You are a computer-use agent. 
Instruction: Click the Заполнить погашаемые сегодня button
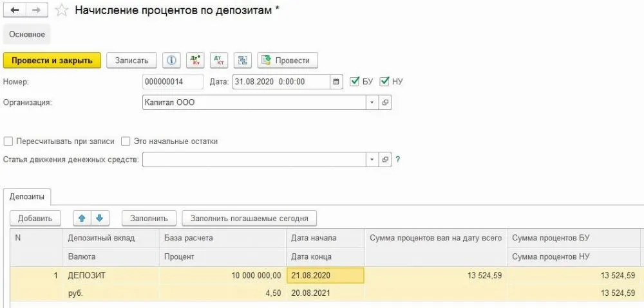[x=249, y=218]
